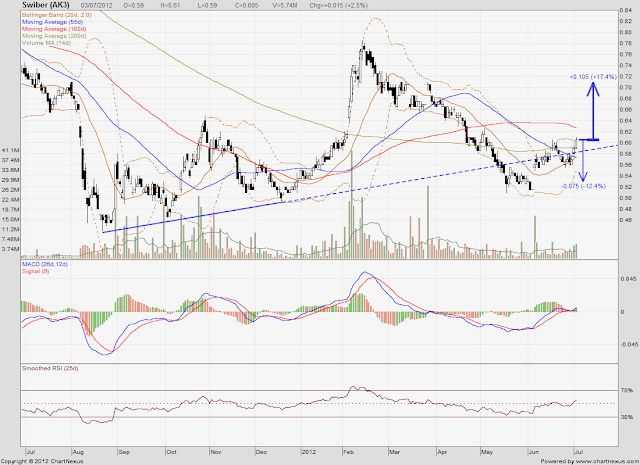Screen dimensions: 640x465
Task: Click the -0.045 MACD axis label
Action: (628, 345)
